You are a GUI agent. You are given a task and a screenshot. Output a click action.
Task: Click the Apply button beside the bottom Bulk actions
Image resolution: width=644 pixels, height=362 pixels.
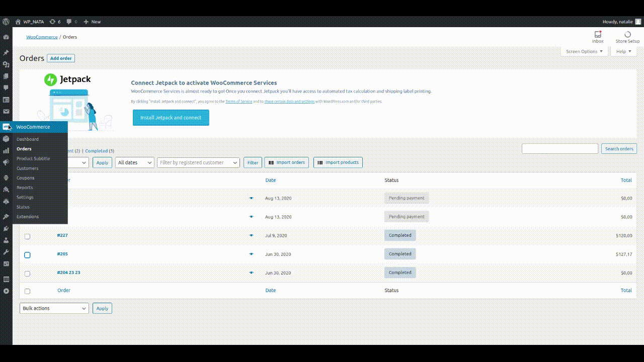[102, 308]
